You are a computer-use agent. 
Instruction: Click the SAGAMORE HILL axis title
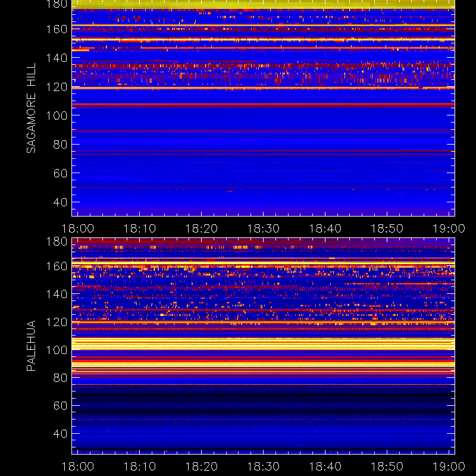(x=32, y=108)
